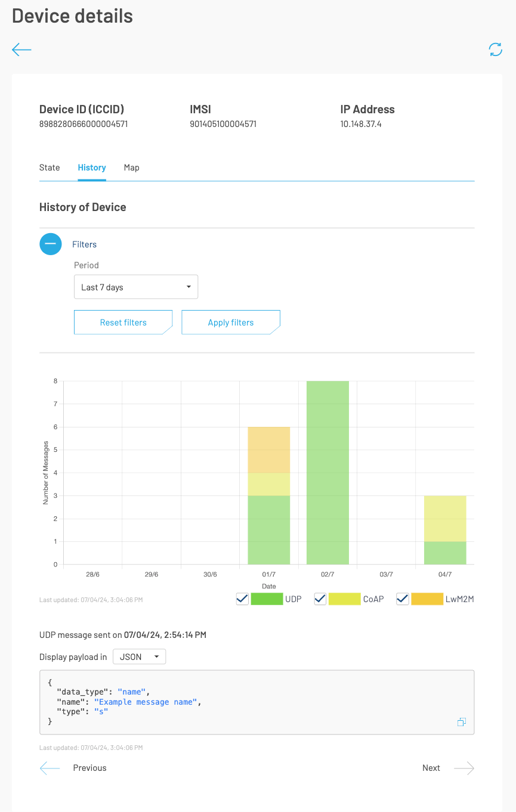Viewport: 516px width, 812px height.
Task: Click the back arrow icon
Action: coord(21,50)
